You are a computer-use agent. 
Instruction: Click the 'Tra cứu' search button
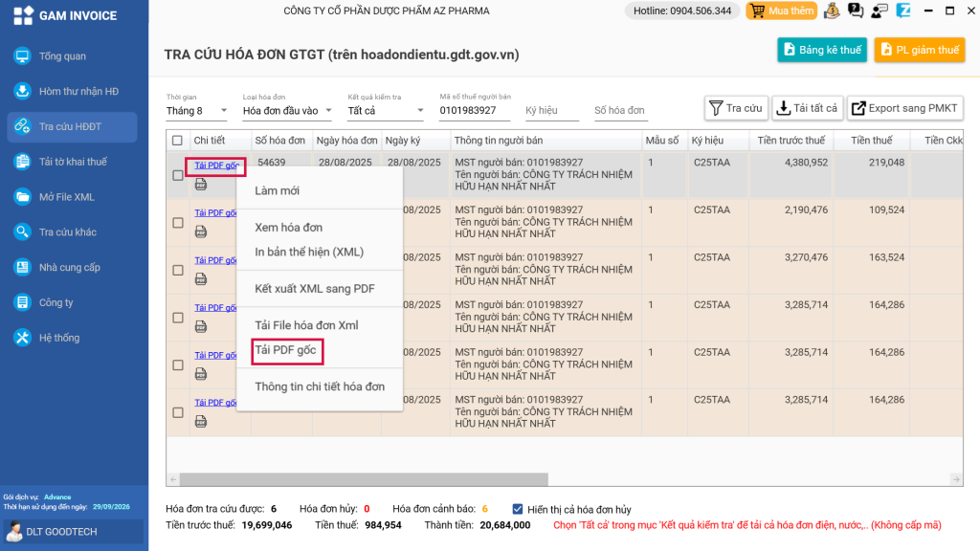(736, 108)
